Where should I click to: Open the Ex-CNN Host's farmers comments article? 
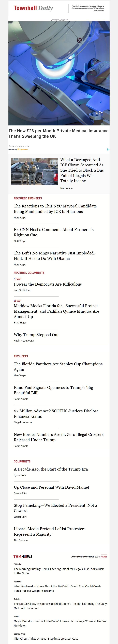(x=54, y=232)
